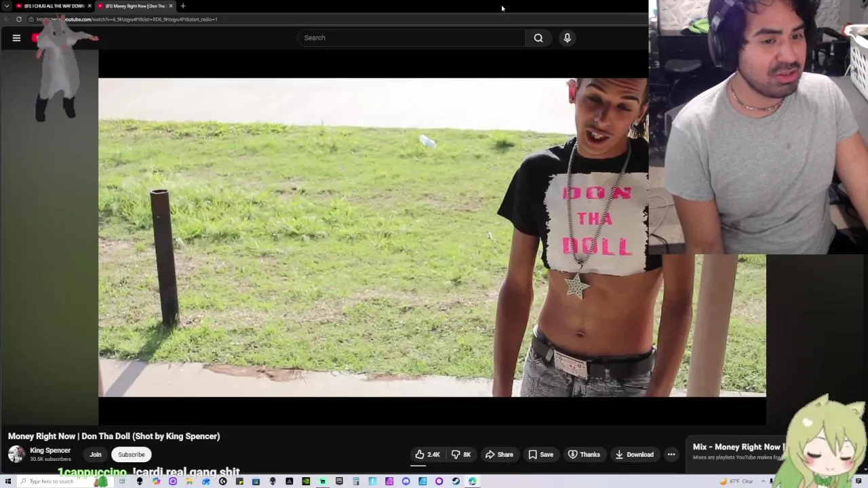This screenshot has width=868, height=488.
Task: Open Calculator from the taskbar
Action: pyautogui.click(x=356, y=481)
